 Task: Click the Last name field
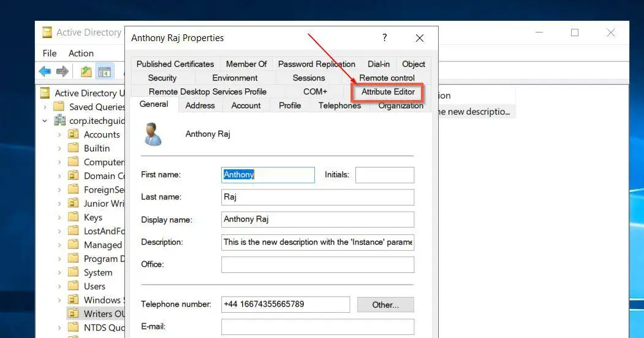coord(317,197)
